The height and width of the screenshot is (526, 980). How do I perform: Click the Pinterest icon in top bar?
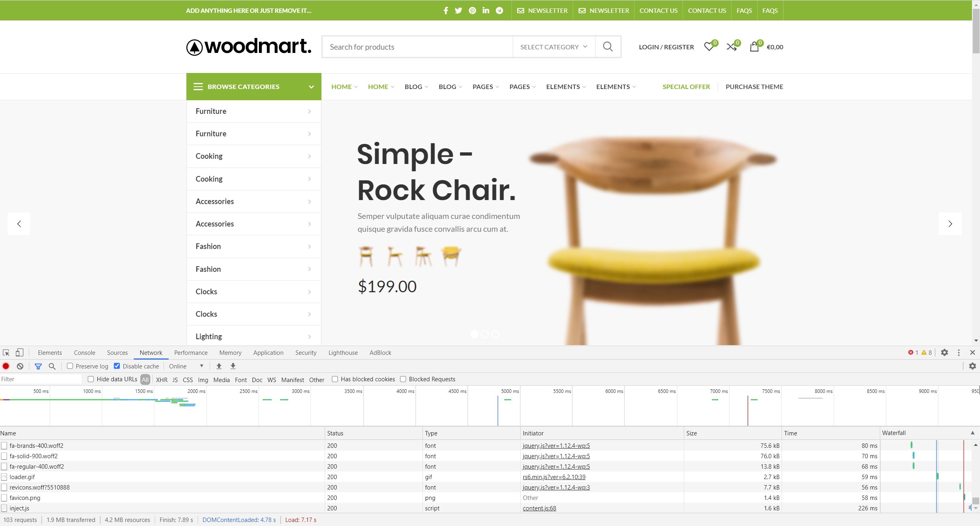472,10
